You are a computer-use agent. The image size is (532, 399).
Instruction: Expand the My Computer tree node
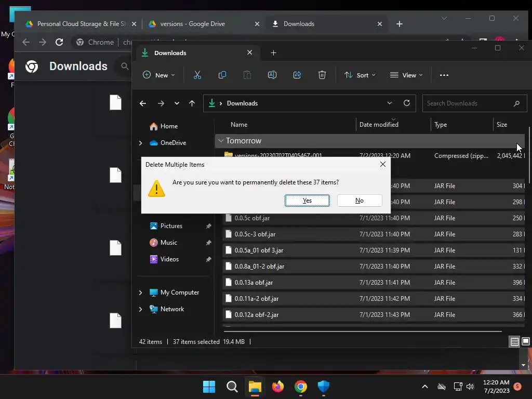[140, 292]
